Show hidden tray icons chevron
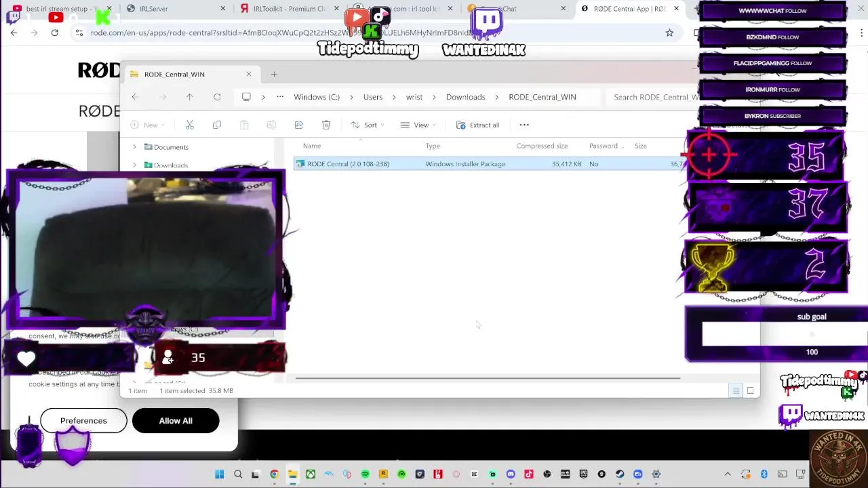868x488 pixels. pos(728,474)
